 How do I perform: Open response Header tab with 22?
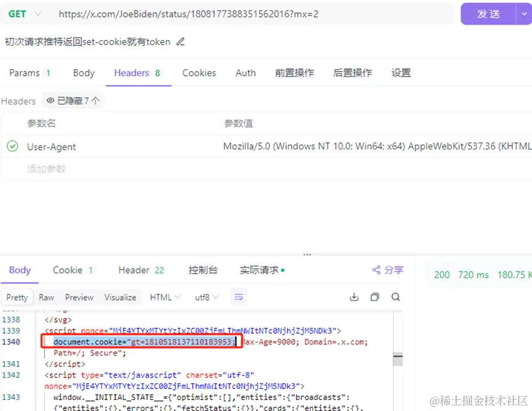(x=141, y=270)
